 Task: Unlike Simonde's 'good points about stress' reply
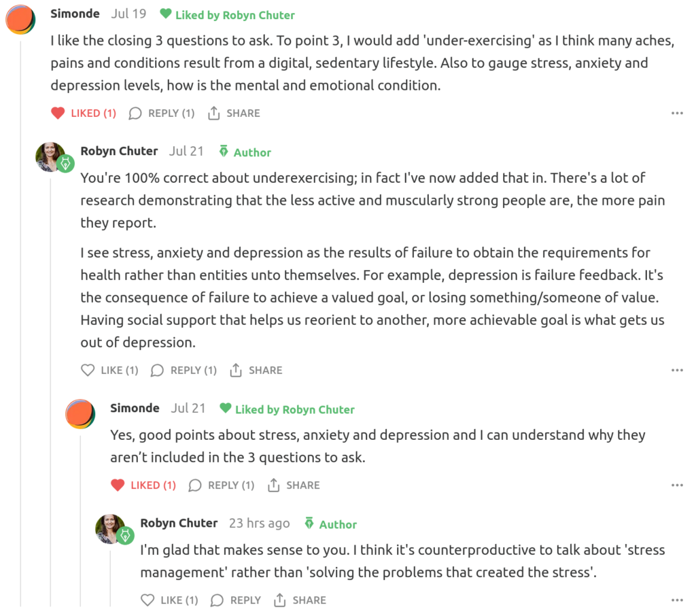pyautogui.click(x=143, y=485)
